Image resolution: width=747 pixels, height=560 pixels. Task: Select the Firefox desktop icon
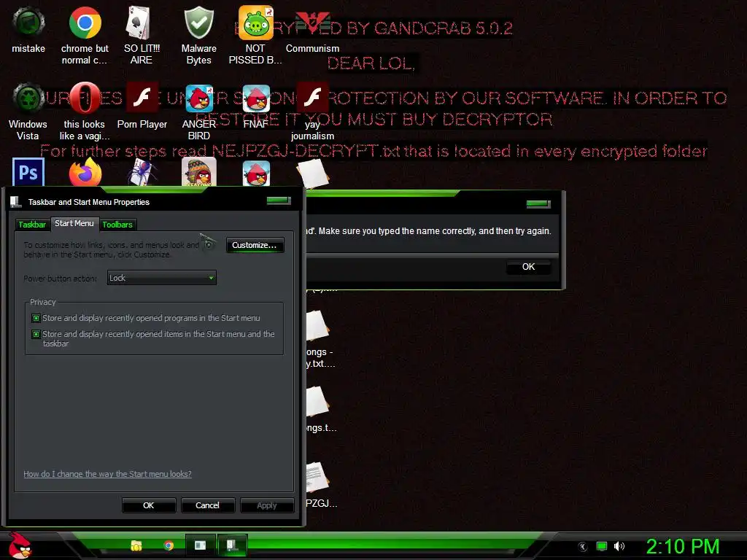tap(85, 172)
